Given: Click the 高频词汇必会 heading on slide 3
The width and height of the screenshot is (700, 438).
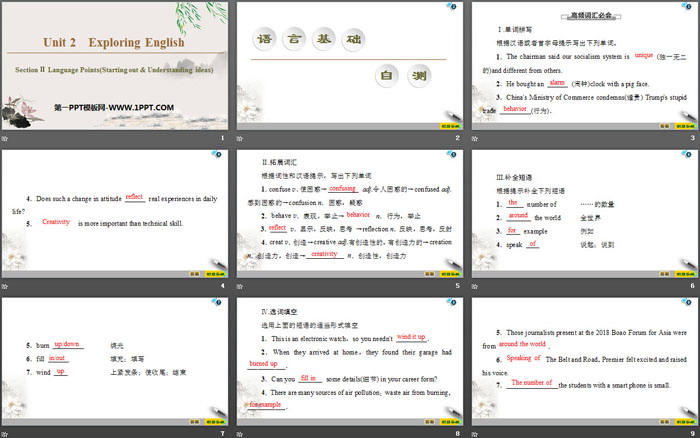Looking at the screenshot, I should pos(591,16).
